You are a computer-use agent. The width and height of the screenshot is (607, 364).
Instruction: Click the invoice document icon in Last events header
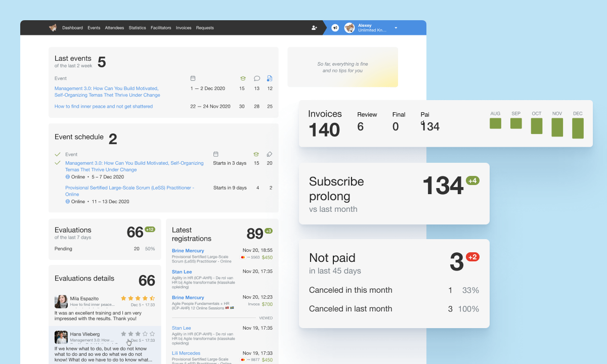click(x=269, y=78)
